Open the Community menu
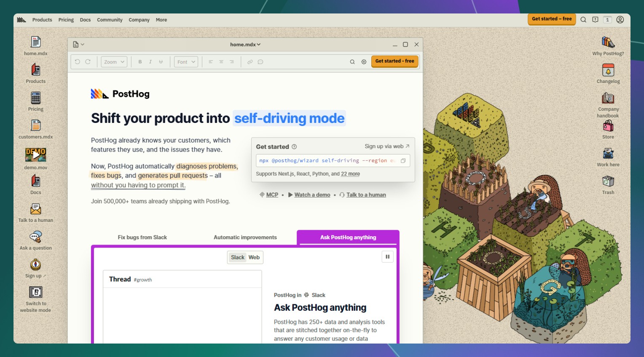644x357 pixels. pos(110,20)
